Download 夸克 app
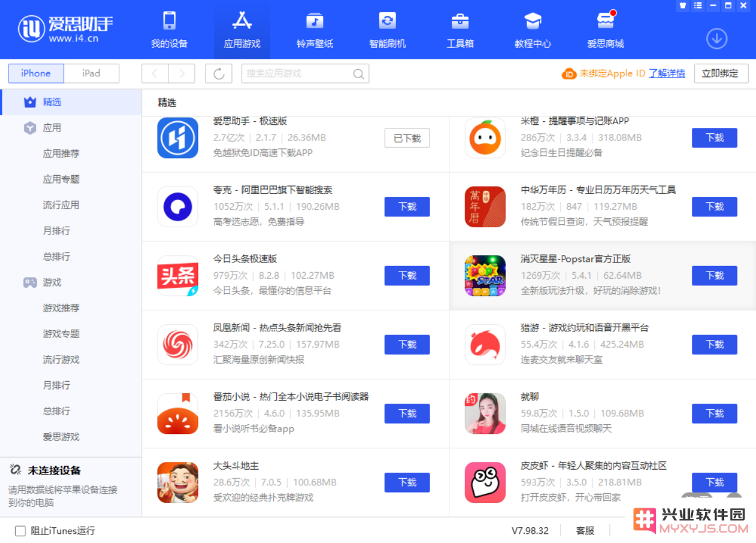 pos(407,207)
